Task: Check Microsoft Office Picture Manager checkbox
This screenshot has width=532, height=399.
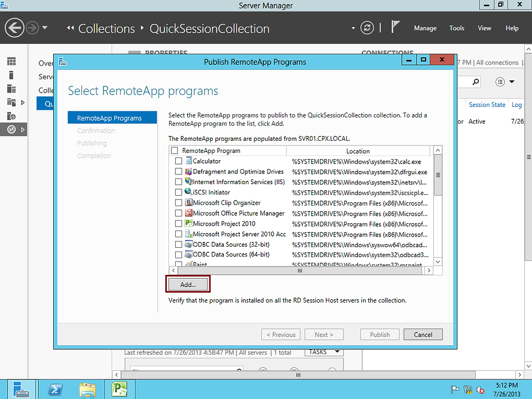Action: click(178, 213)
